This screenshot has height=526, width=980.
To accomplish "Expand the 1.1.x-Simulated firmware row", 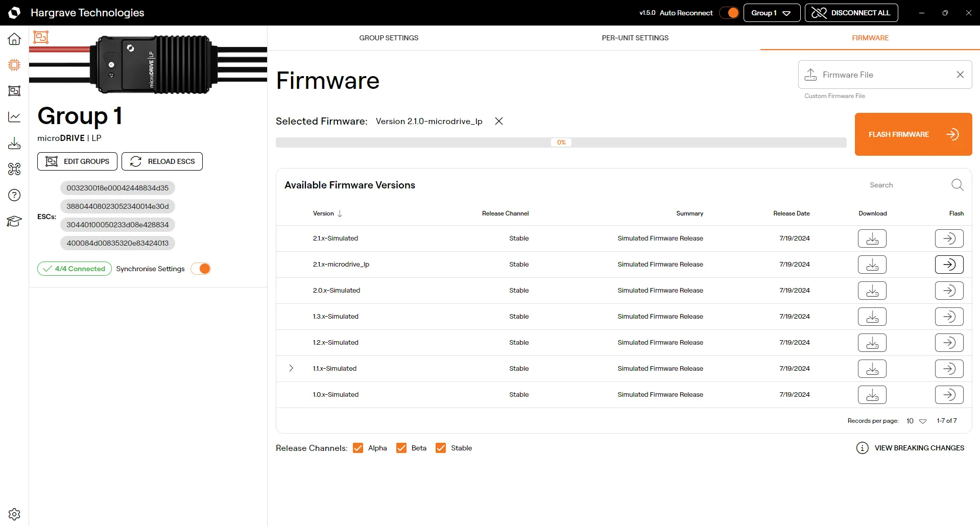I will tap(291, 368).
